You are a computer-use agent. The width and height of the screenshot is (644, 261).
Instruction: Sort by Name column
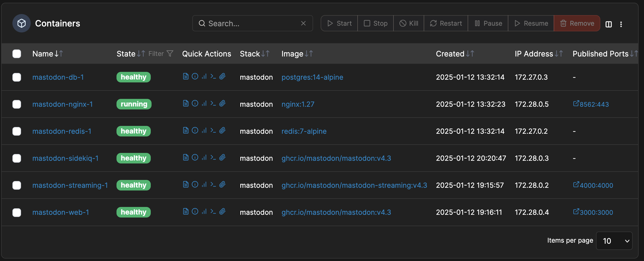click(48, 54)
